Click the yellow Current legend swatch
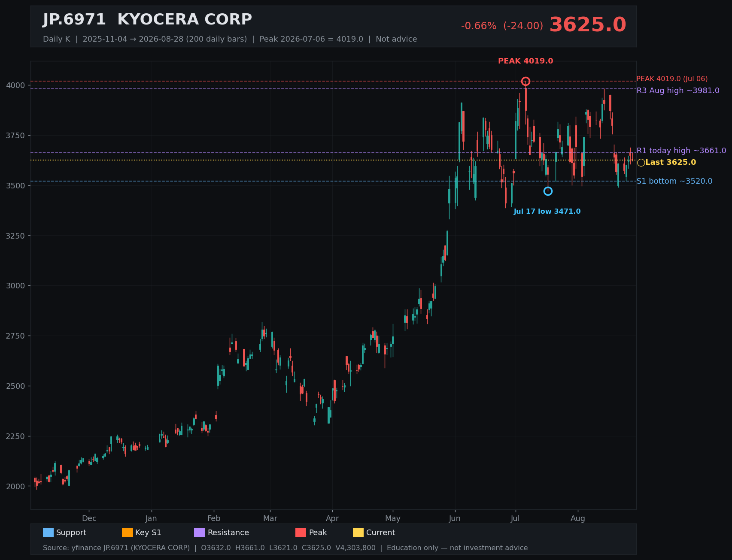 358,533
